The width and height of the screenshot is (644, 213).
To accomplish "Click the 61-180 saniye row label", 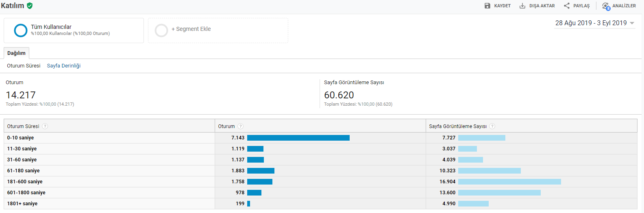I will (23, 171).
